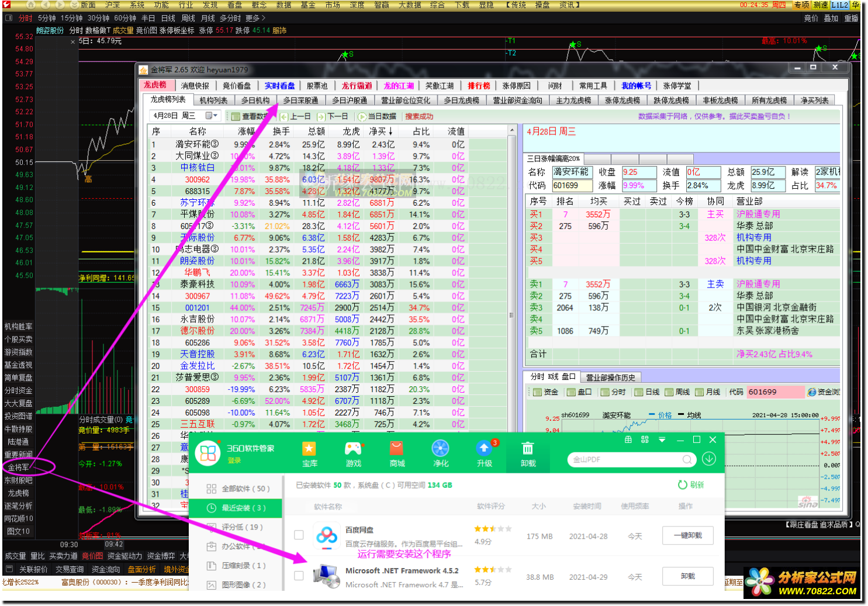Select 评分低 (19) category
The image size is (868, 606).
click(x=236, y=527)
